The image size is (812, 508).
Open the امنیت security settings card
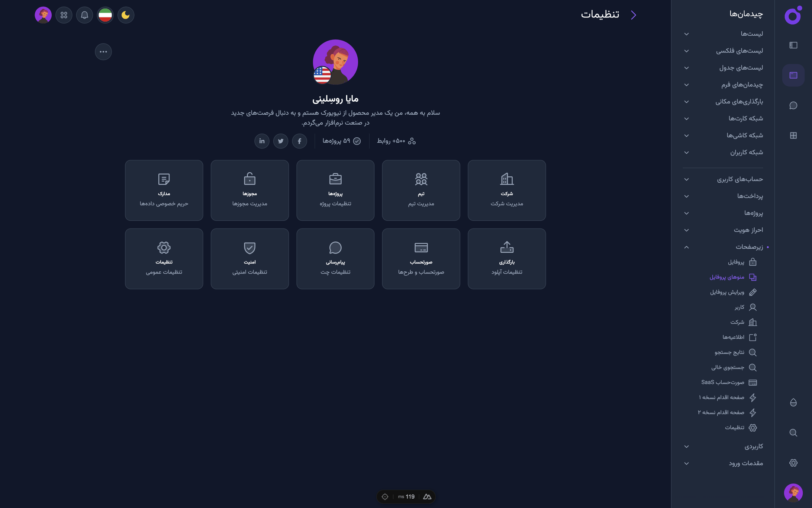pyautogui.click(x=249, y=259)
